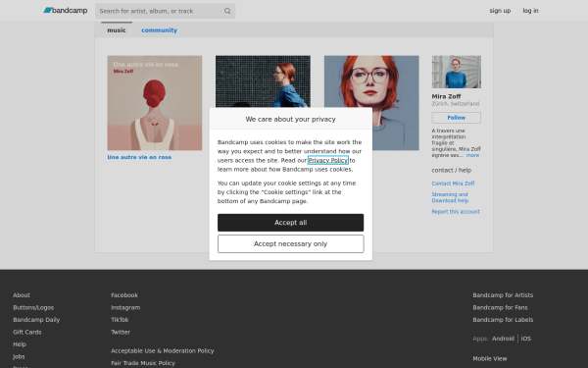Open Buttons/Logos footer link

(x=33, y=307)
